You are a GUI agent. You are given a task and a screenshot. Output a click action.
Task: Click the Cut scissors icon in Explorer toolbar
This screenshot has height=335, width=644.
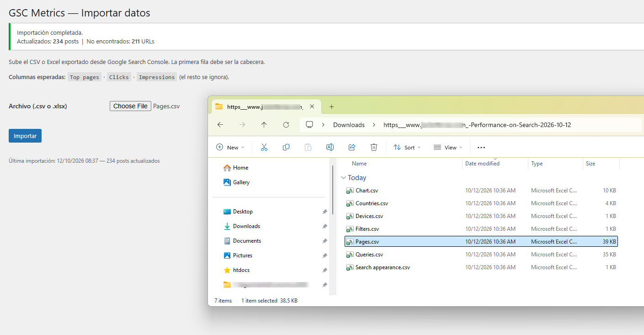[264, 147]
